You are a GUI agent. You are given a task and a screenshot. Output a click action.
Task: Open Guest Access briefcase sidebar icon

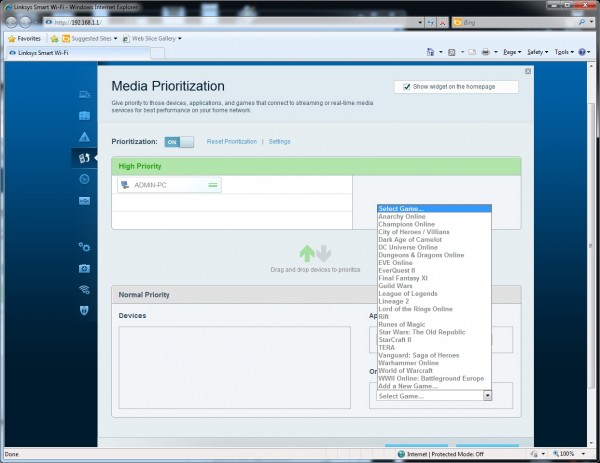(x=85, y=116)
